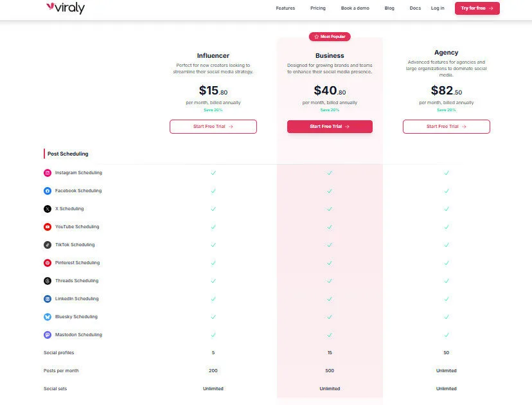This screenshot has height=405, width=532.
Task: Click the Instagram Scheduling icon
Action: (46, 172)
